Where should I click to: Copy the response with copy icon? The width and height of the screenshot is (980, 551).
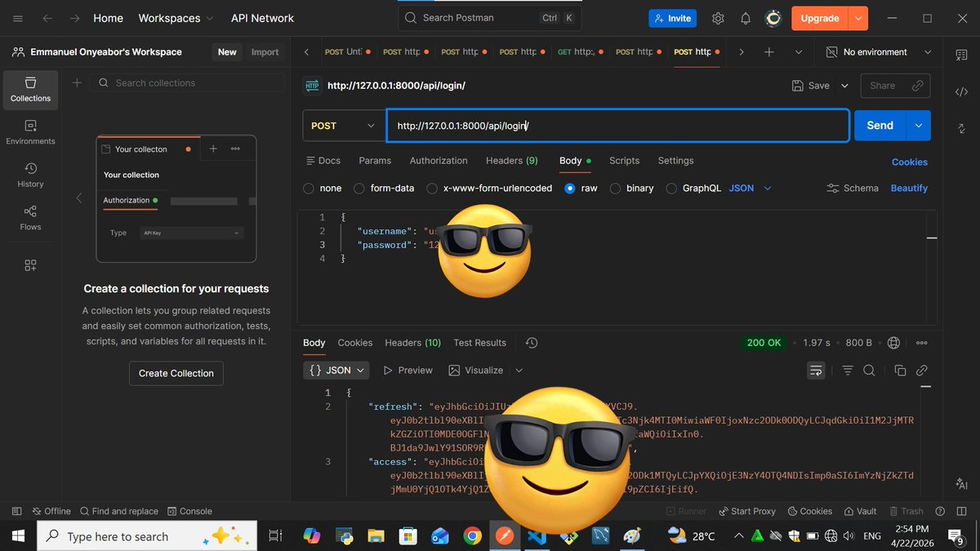[900, 371]
